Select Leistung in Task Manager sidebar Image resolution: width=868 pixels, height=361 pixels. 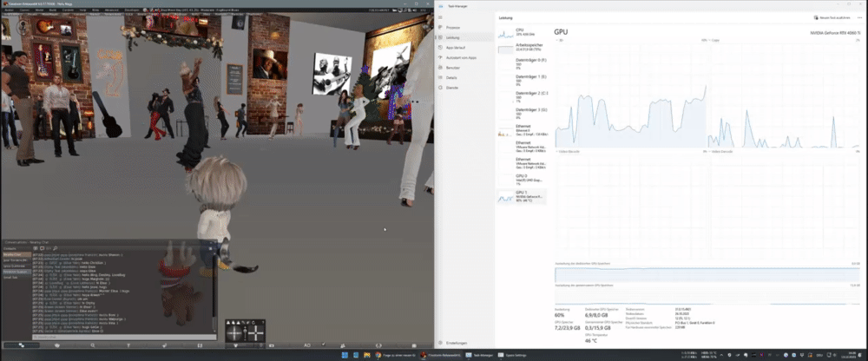[464, 37]
